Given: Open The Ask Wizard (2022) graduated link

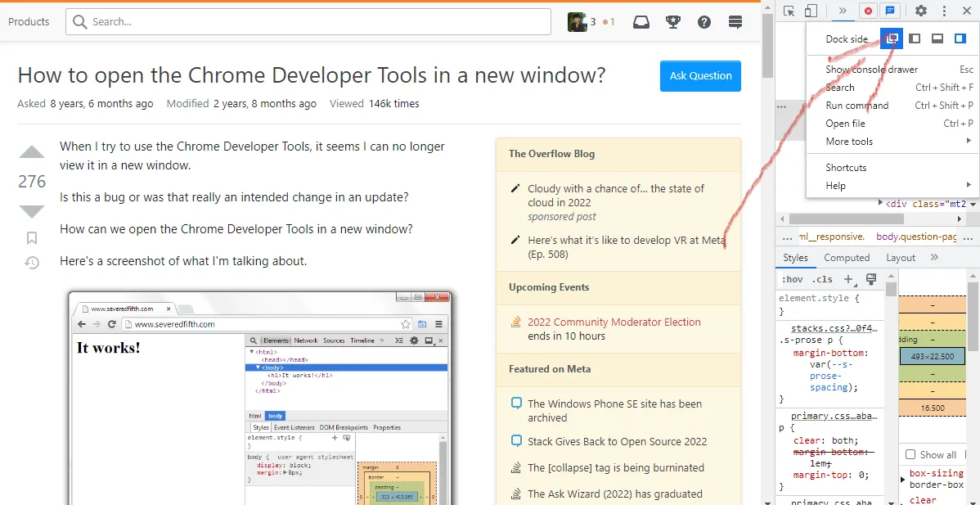Looking at the screenshot, I should pos(615,494).
